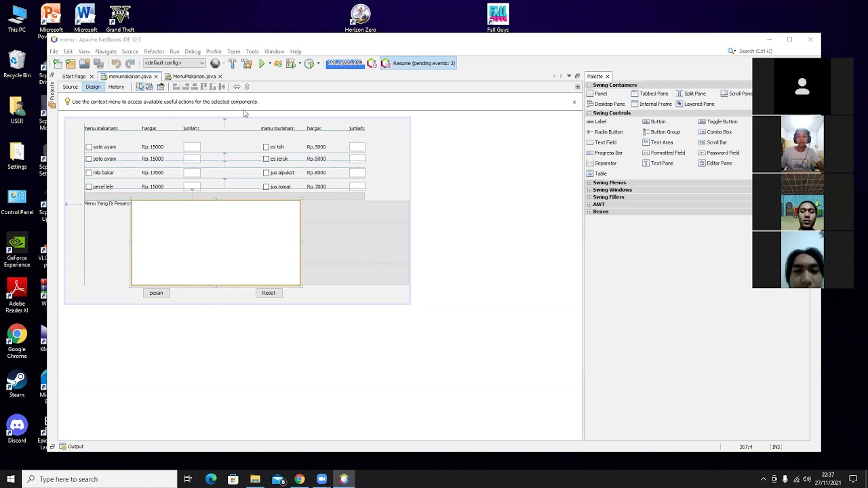The image size is (868, 488).
Task: Select the jus tomat checkbox
Action: pos(266,186)
